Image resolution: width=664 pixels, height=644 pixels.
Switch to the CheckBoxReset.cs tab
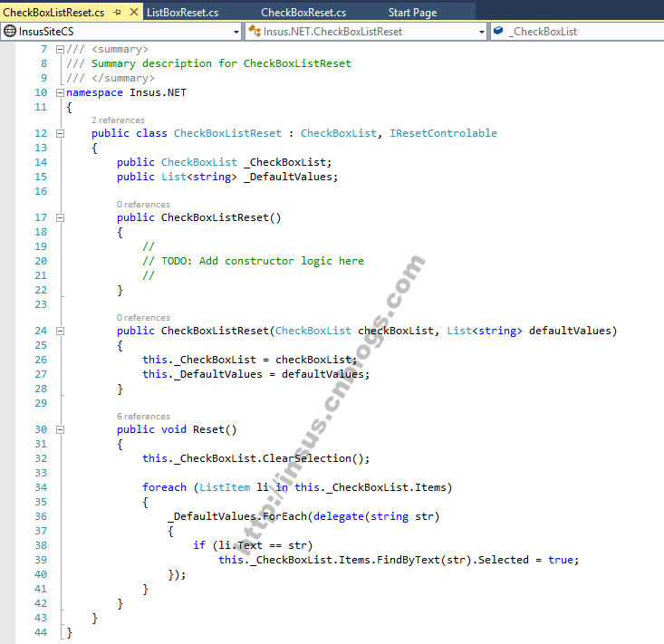[x=303, y=13]
